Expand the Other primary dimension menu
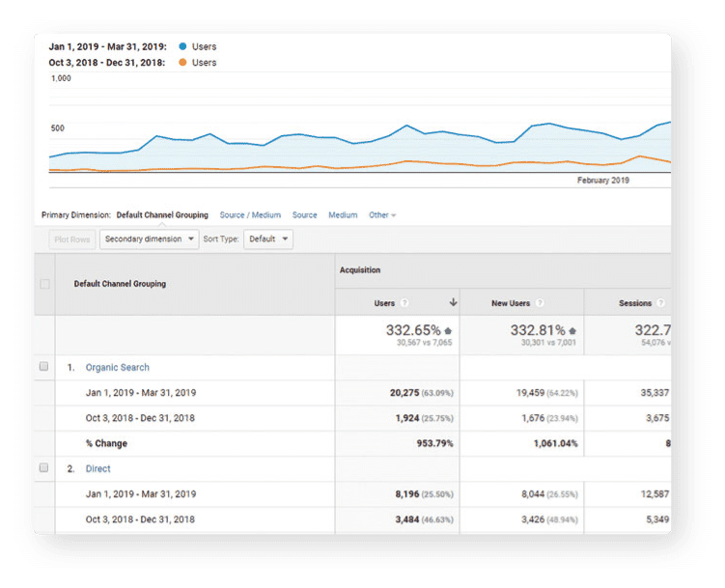 click(382, 215)
